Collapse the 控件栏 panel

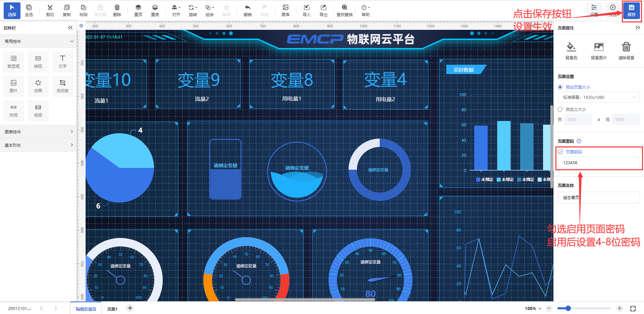[70, 28]
